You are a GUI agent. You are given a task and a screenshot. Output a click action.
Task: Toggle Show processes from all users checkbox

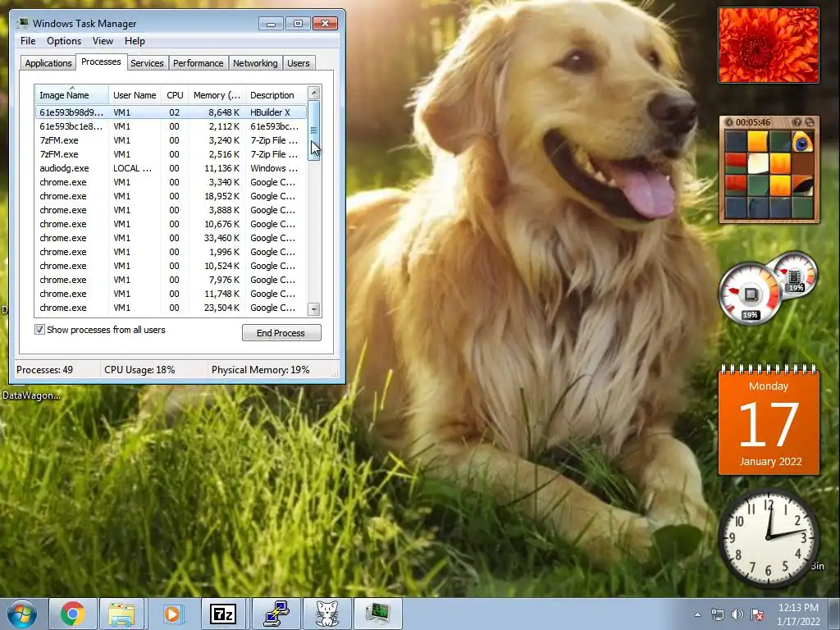[x=39, y=330]
